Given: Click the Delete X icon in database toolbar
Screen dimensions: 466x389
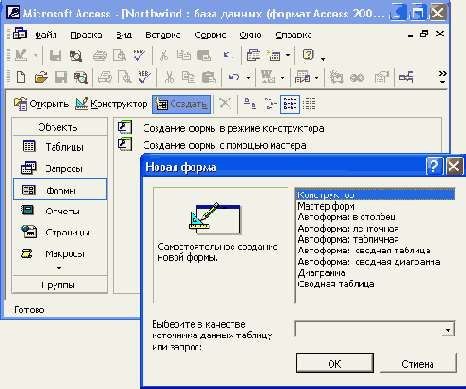Looking at the screenshot, I should click(x=225, y=104).
